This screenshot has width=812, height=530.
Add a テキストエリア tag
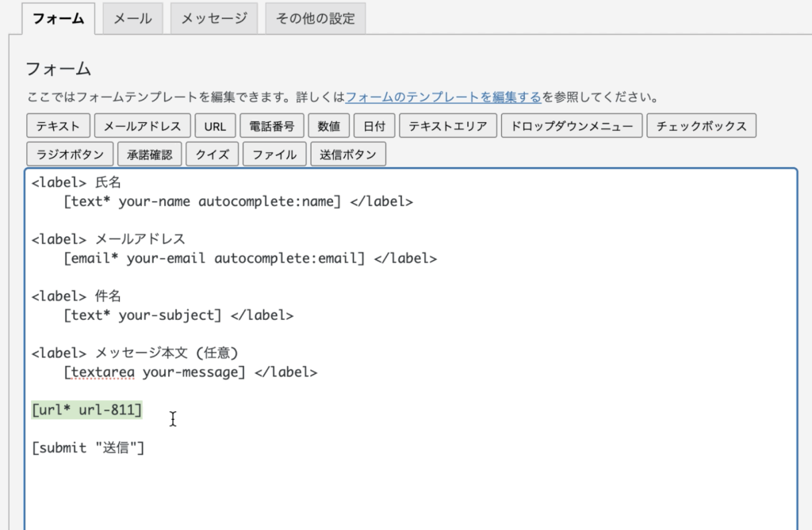(x=448, y=126)
